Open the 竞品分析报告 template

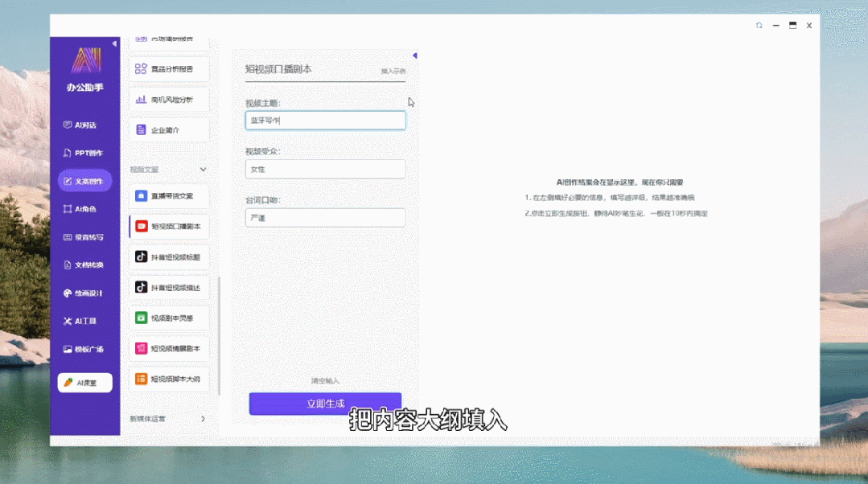(x=169, y=69)
